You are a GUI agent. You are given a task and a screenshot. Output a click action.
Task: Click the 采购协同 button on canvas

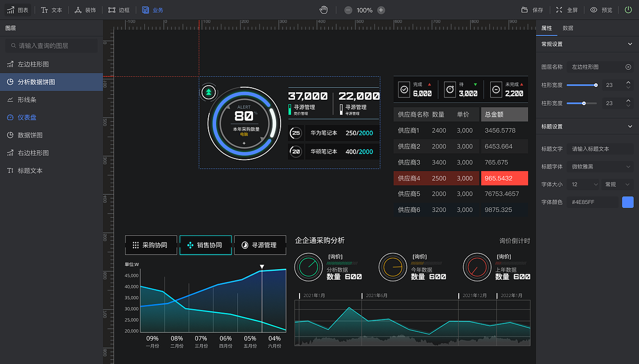pyautogui.click(x=151, y=245)
